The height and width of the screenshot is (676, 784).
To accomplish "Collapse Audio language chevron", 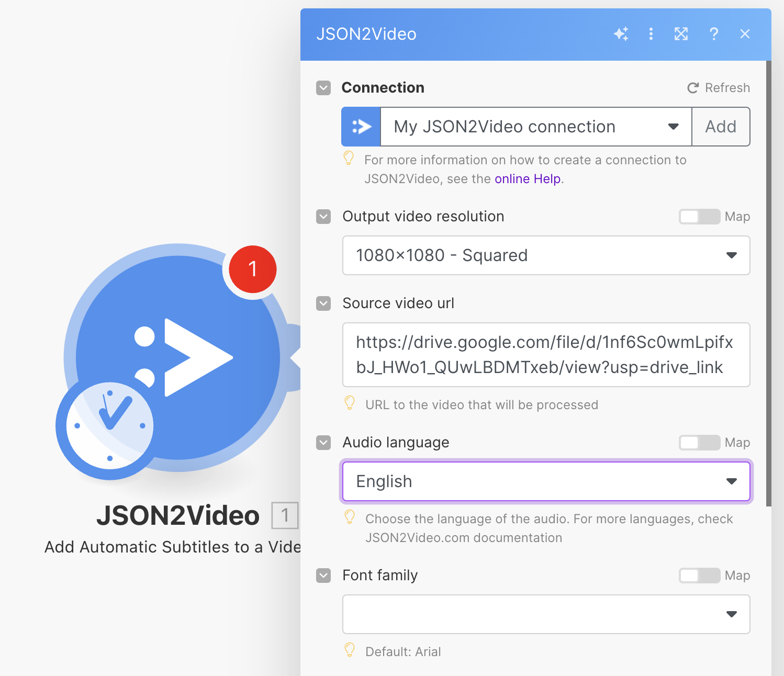I will click(x=323, y=443).
